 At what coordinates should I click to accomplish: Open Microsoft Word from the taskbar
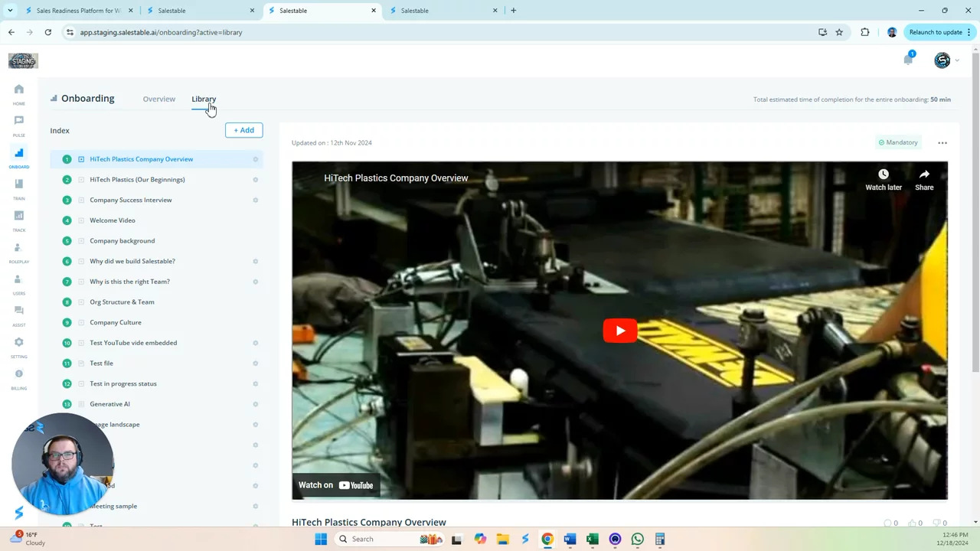click(x=570, y=539)
